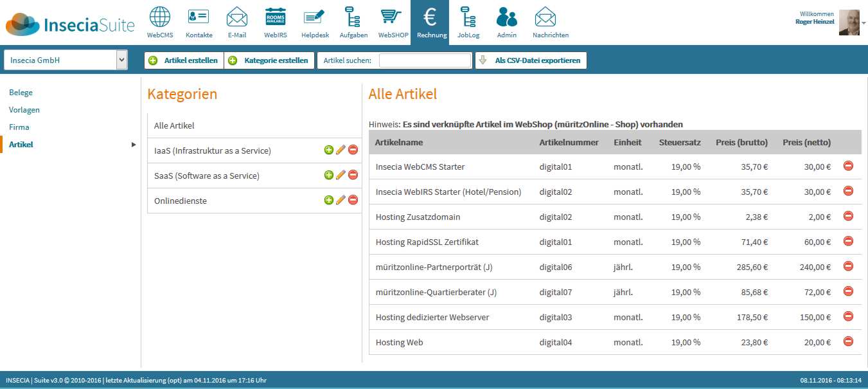Click the Roger Heinzel user name
Screen dimensions: 868x389
pyautogui.click(x=815, y=22)
